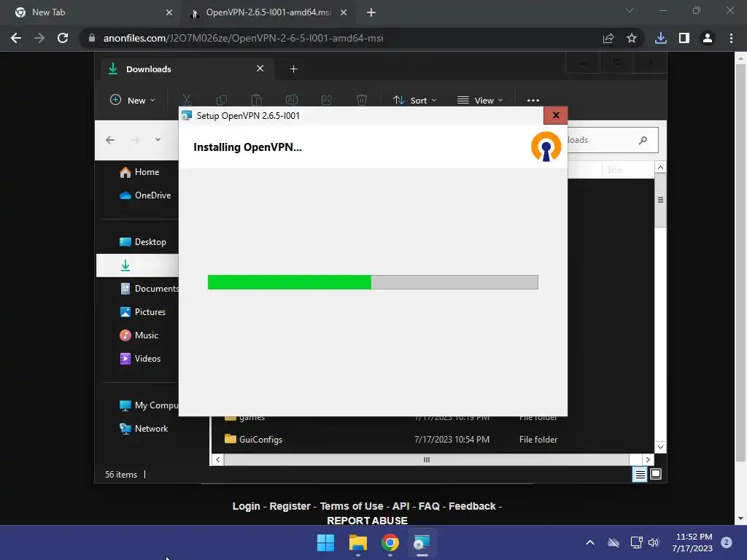Switch Explorer to large thumbnails view icon
Image resolution: width=747 pixels, height=560 pixels.
click(656, 474)
